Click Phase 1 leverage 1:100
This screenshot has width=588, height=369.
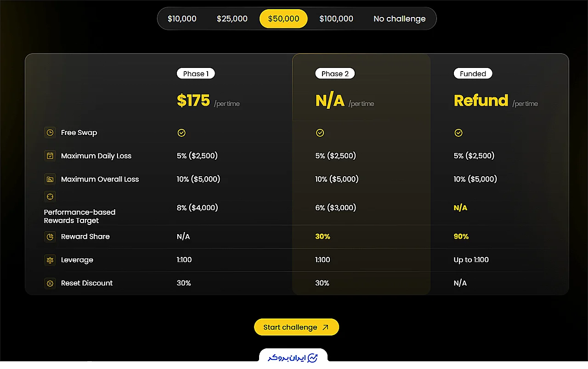pos(184,260)
